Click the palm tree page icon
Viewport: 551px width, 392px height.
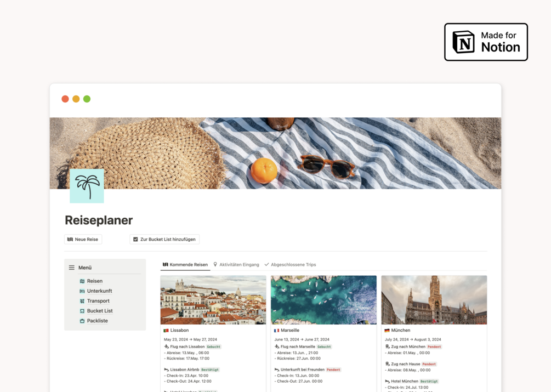pyautogui.click(x=87, y=186)
